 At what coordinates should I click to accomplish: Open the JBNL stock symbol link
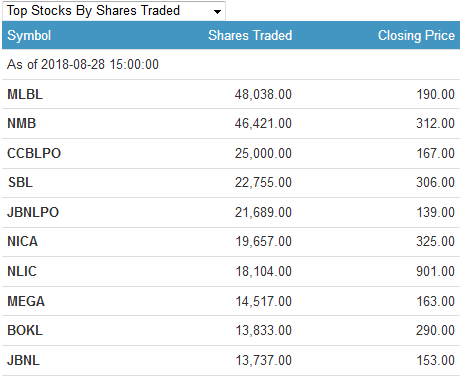tap(23, 360)
